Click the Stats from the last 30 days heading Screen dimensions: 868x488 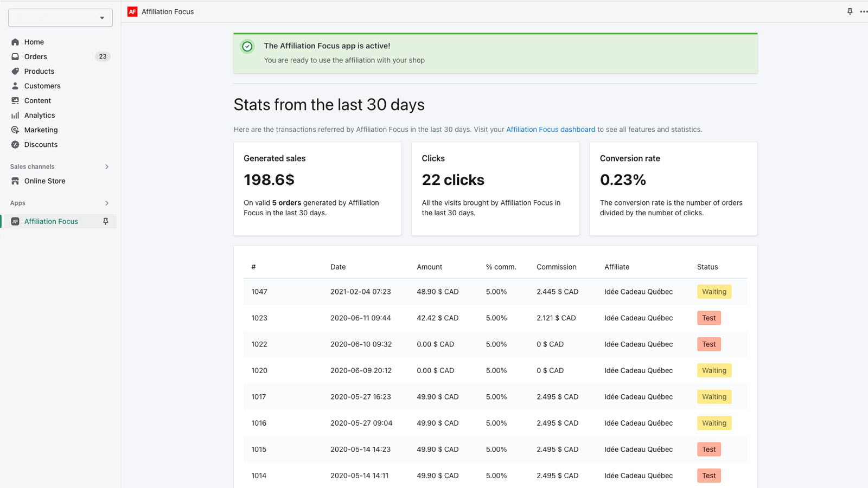coord(329,105)
